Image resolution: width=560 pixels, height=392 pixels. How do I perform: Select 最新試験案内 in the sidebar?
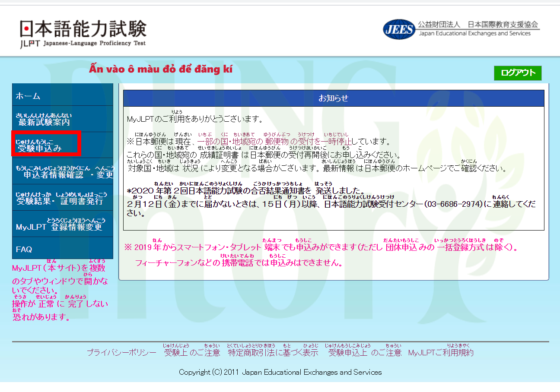[x=63, y=119]
